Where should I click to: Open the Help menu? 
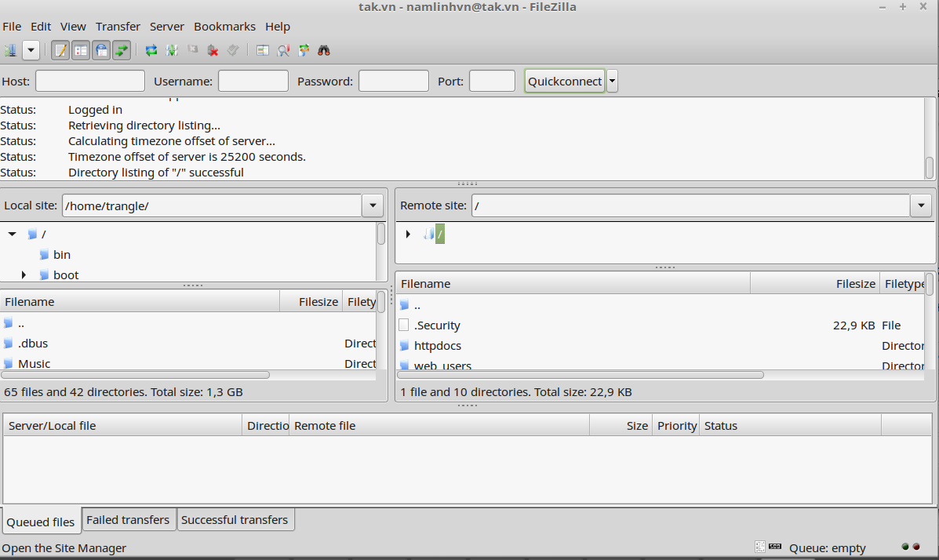[278, 27]
